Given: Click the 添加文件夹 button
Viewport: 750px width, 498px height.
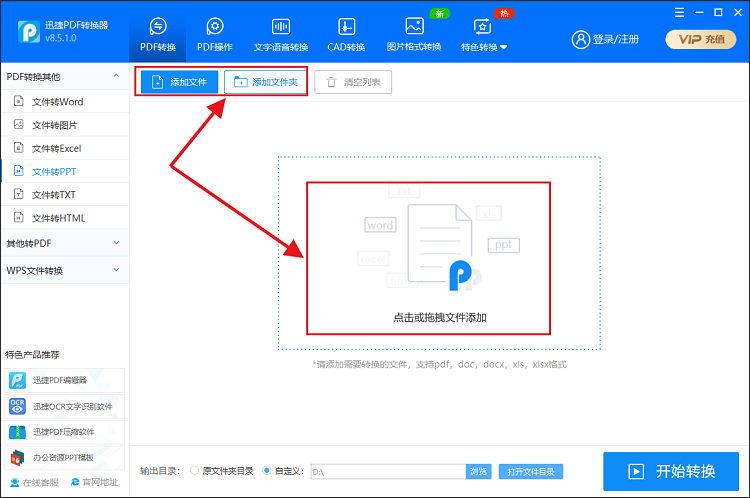Looking at the screenshot, I should [265, 82].
